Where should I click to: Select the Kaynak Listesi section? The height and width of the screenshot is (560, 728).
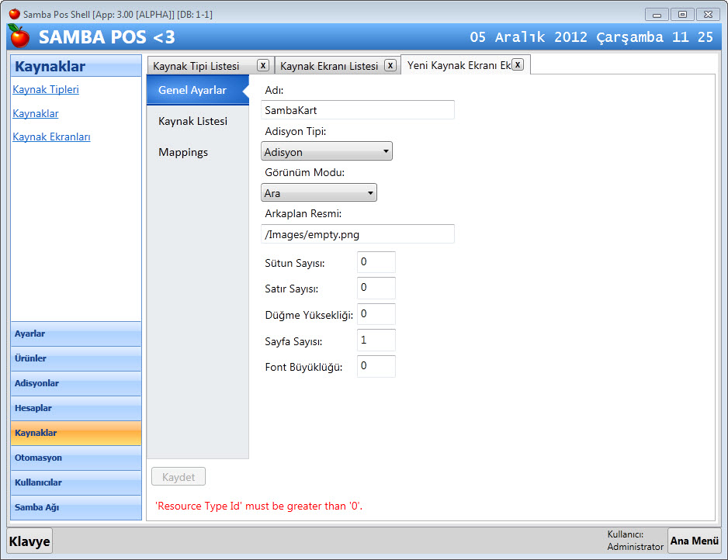192,121
